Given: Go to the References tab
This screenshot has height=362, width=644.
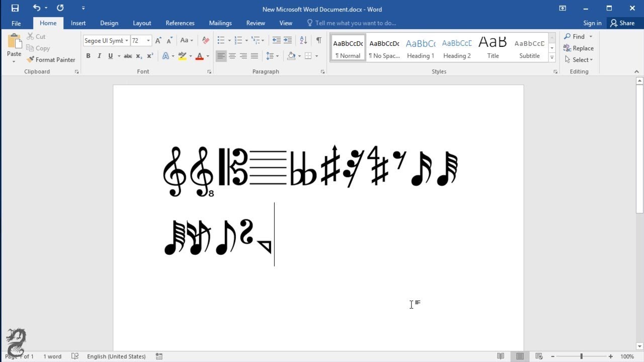Looking at the screenshot, I should [180, 23].
